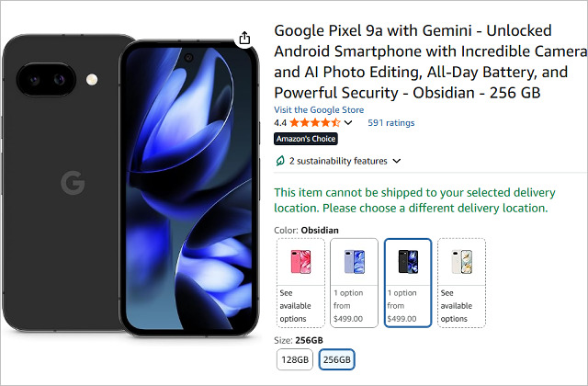Click the 4.4 rating number
This screenshot has width=588, height=386.
[280, 122]
